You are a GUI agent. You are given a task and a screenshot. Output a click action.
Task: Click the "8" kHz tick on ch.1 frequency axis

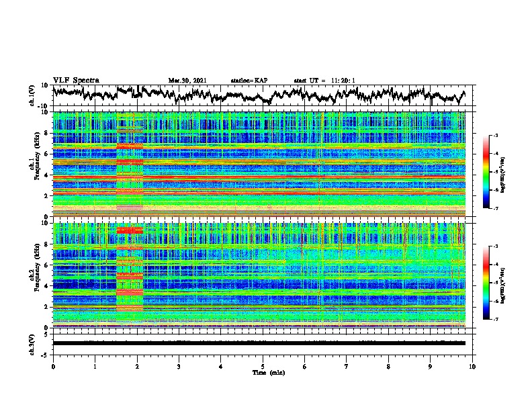[x=47, y=133]
